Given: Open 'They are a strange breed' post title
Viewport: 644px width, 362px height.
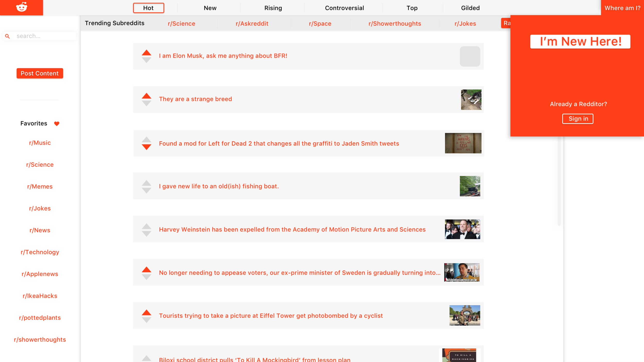Looking at the screenshot, I should [x=195, y=99].
